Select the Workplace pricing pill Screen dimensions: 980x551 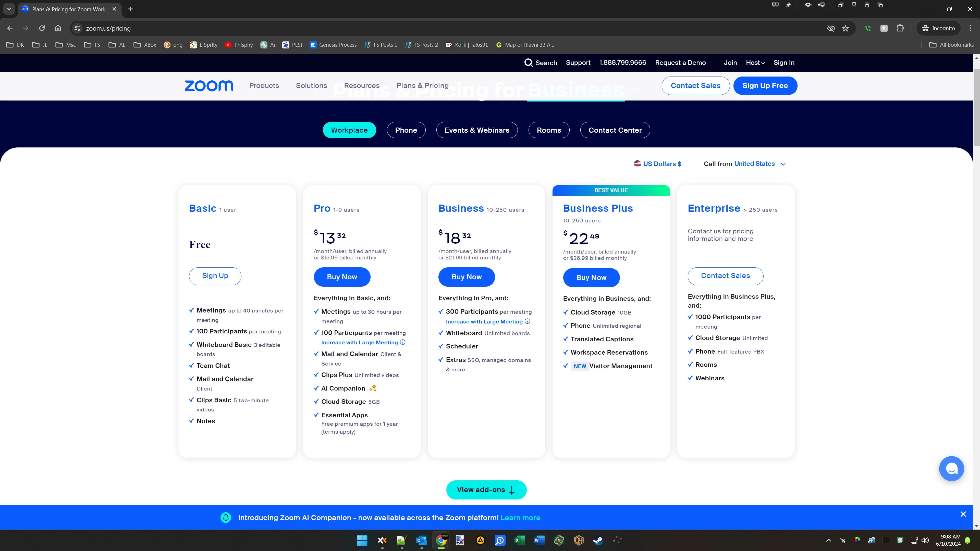(349, 130)
